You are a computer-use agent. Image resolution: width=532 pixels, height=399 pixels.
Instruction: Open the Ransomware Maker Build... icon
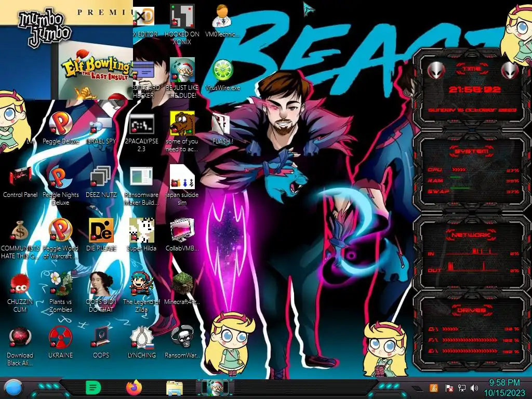[x=141, y=186]
